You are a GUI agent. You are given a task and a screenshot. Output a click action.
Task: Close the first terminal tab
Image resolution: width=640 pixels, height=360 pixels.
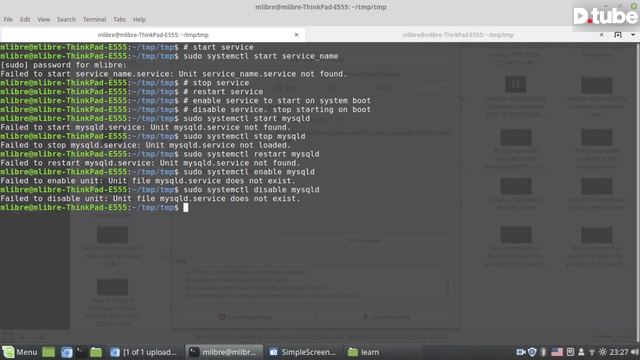(297, 35)
